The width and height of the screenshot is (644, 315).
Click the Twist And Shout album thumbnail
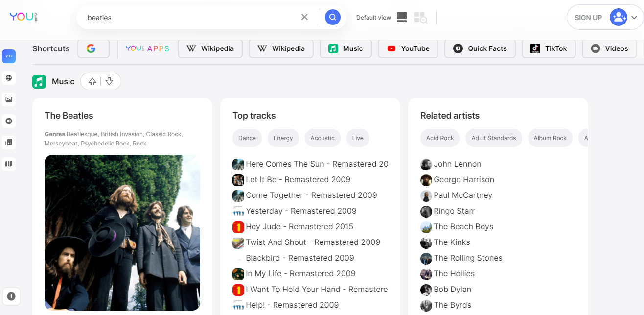pos(238,243)
